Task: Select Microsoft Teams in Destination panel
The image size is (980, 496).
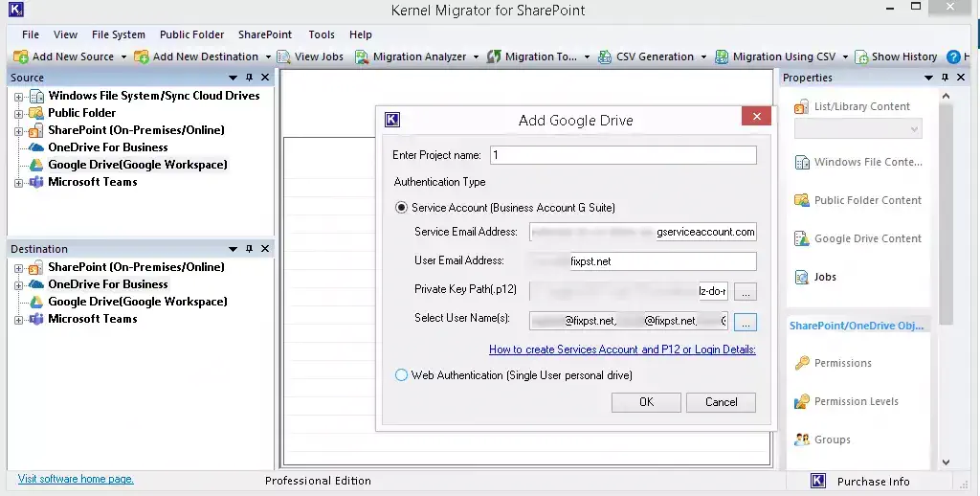Action: 93,319
